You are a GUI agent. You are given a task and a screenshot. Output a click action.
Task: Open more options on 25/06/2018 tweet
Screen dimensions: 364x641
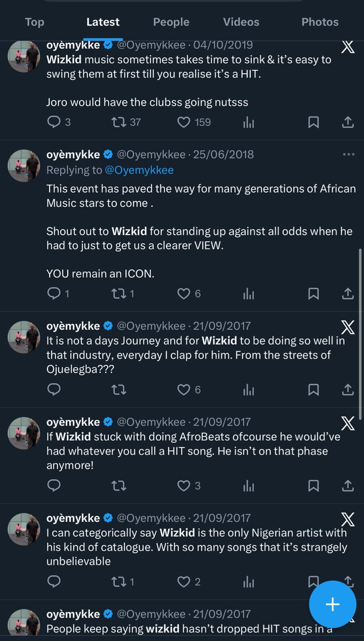[348, 154]
